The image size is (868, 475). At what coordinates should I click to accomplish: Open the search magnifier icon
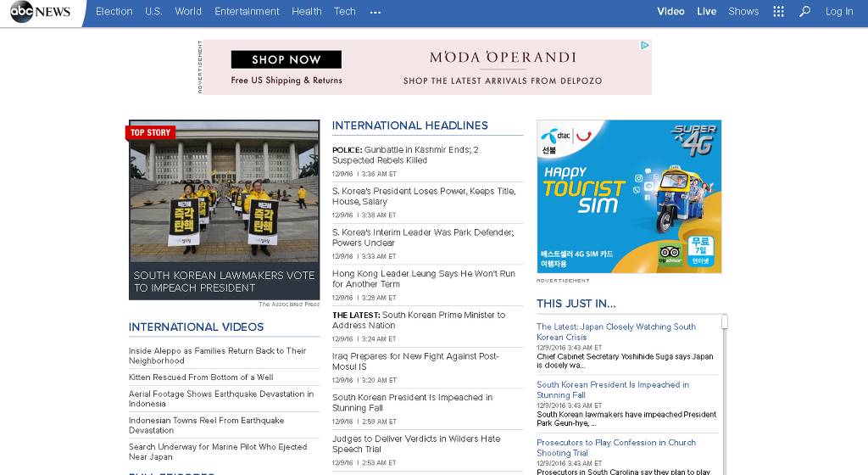coord(804,12)
